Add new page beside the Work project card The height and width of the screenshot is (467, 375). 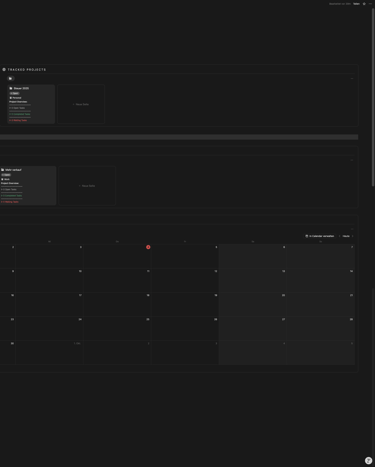coord(87,186)
